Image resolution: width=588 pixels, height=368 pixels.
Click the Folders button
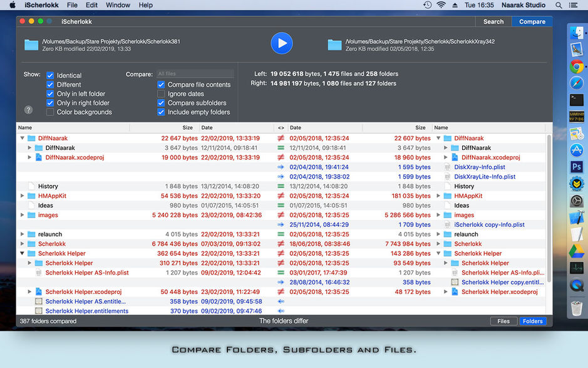pyautogui.click(x=532, y=321)
